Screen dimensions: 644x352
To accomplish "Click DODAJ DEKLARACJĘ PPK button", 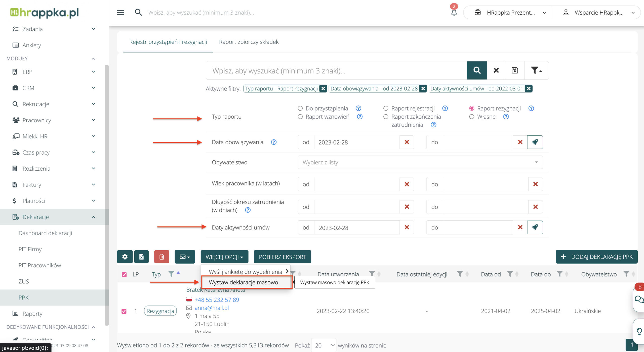I will (596, 257).
